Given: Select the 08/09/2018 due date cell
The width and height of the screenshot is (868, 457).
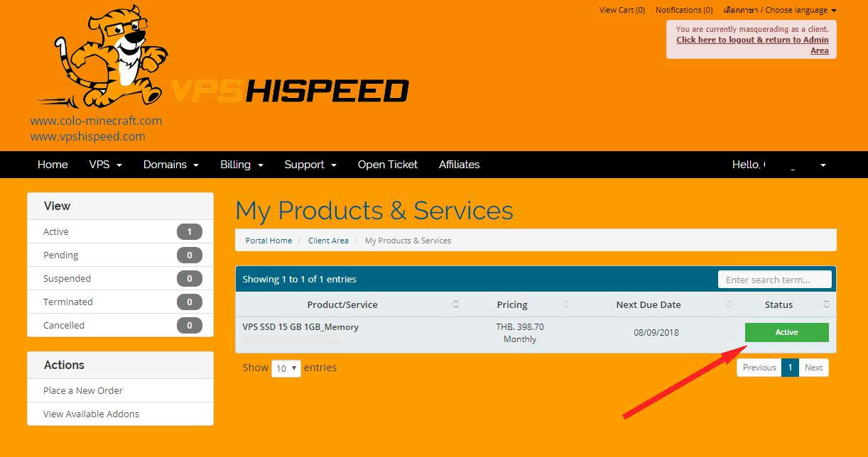Looking at the screenshot, I should point(656,332).
